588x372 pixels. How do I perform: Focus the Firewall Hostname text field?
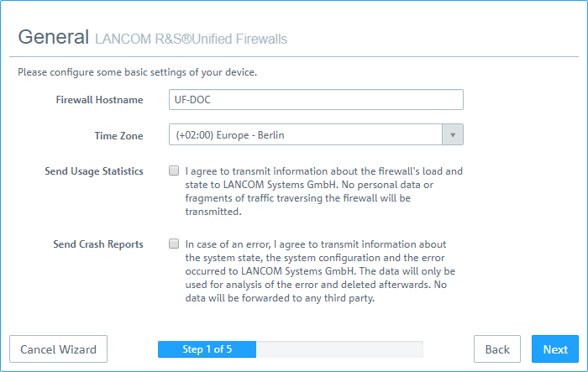(316, 100)
